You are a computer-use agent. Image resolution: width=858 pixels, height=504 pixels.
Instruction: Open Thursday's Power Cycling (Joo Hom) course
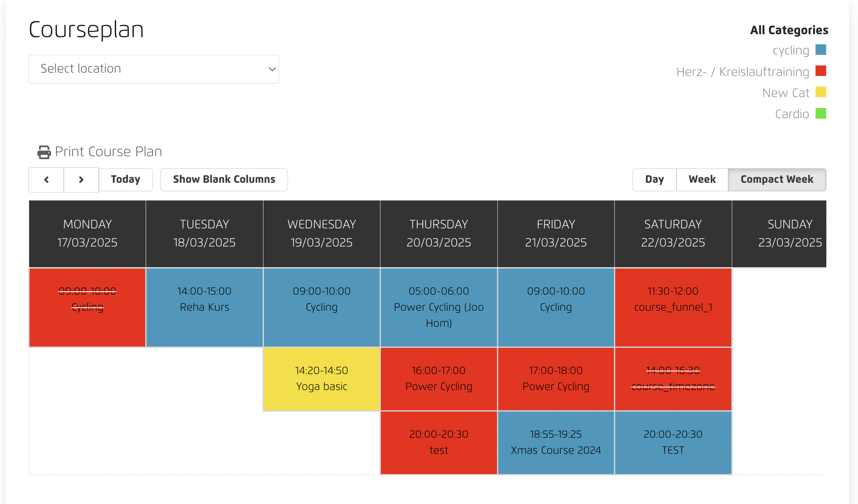(x=439, y=307)
